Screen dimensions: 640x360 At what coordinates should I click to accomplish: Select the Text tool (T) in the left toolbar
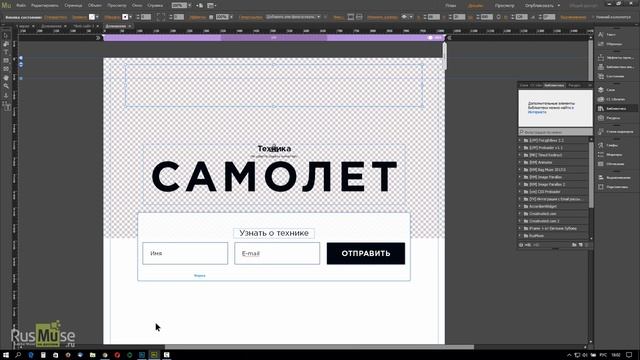pyautogui.click(x=6, y=52)
